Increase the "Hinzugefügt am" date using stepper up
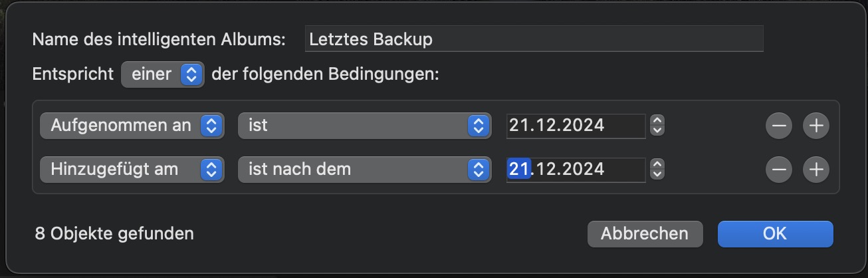 click(x=657, y=165)
